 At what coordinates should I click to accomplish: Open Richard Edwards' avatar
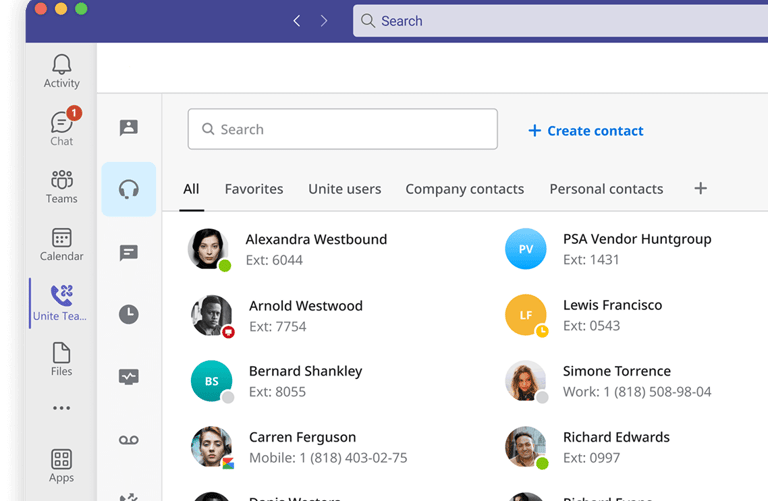pyautogui.click(x=526, y=447)
